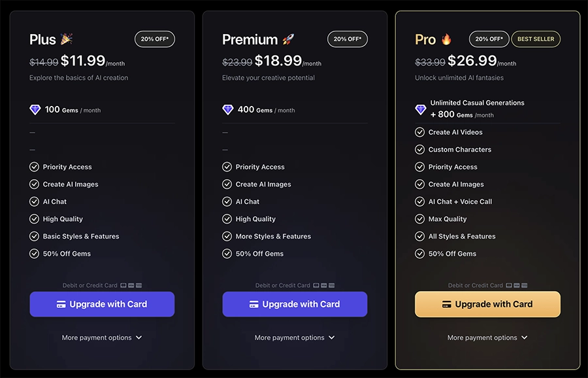
Task: Expand More payment options under Pro plan
Action: [x=487, y=338]
